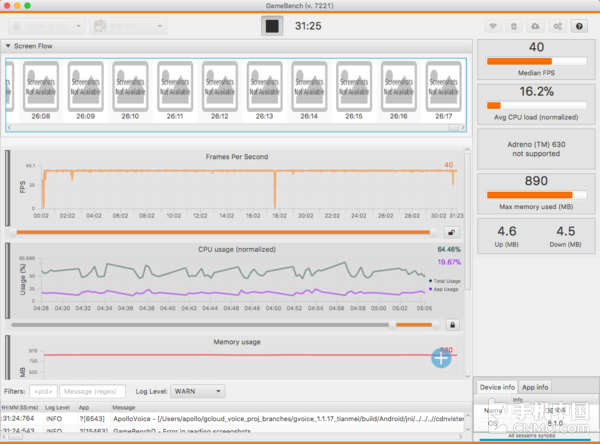Toggle the CPU usage chart lock icon
The width and height of the screenshot is (600, 444).
click(x=452, y=324)
